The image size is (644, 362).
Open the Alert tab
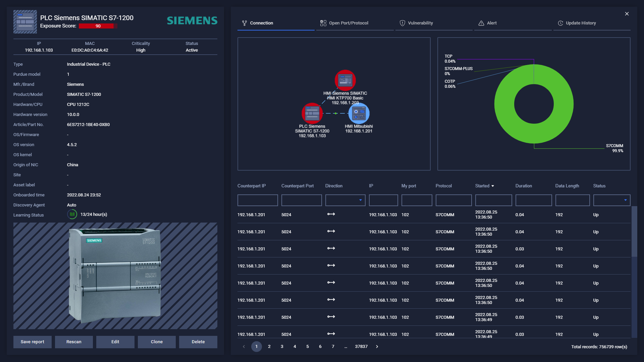click(513, 23)
